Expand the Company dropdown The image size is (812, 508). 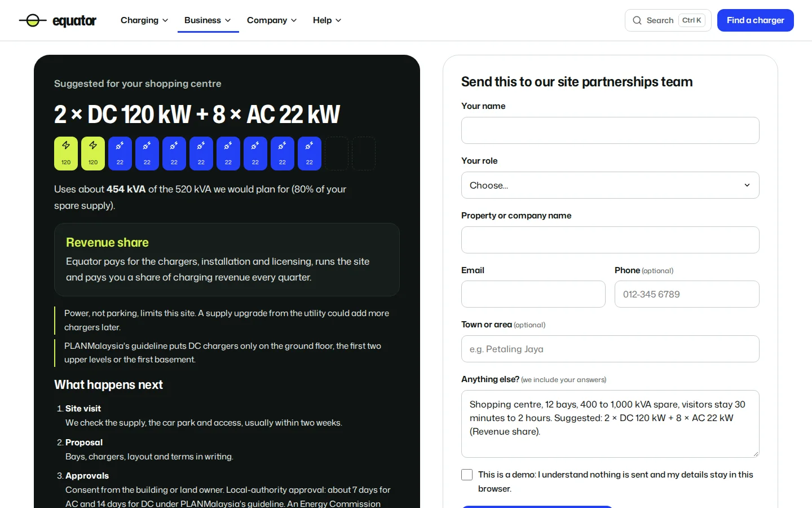click(x=272, y=20)
